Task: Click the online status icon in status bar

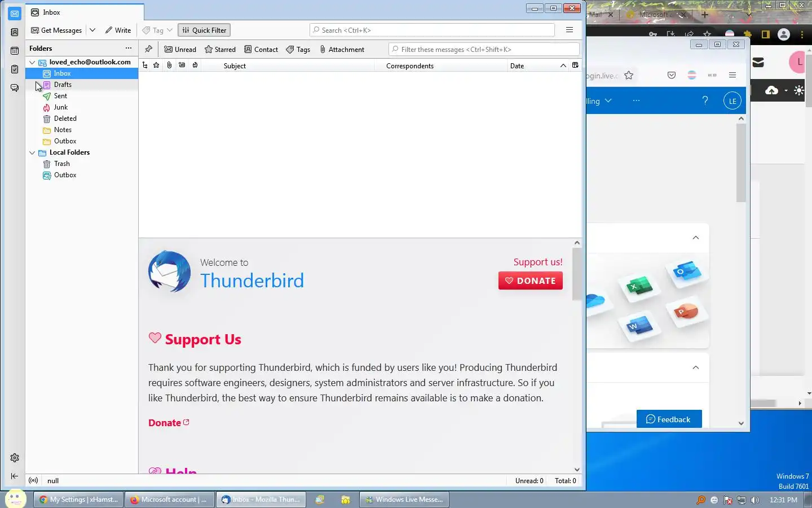Action: click(33, 480)
